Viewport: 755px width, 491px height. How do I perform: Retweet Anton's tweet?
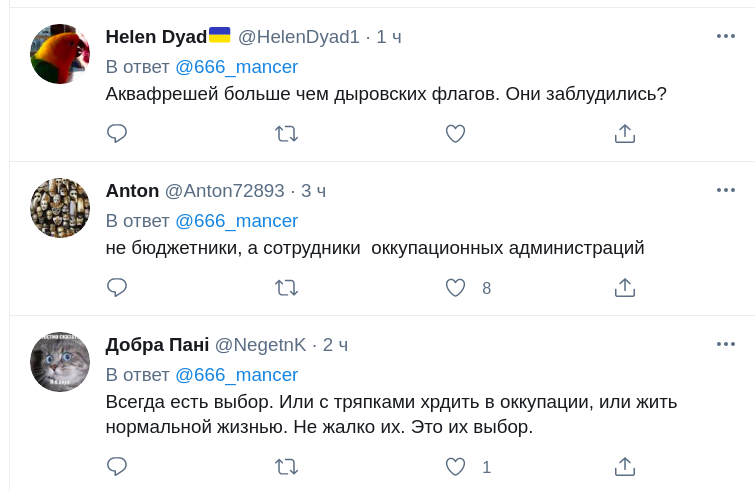click(286, 288)
